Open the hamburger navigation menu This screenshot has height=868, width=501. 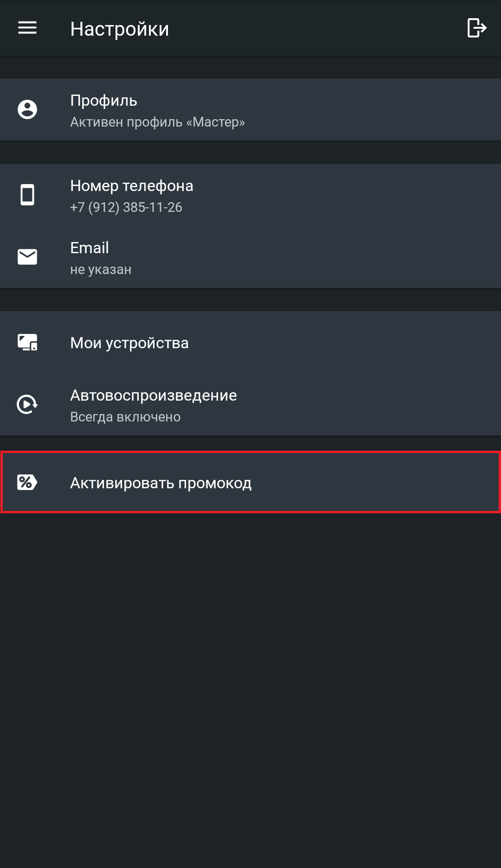pyautogui.click(x=27, y=28)
